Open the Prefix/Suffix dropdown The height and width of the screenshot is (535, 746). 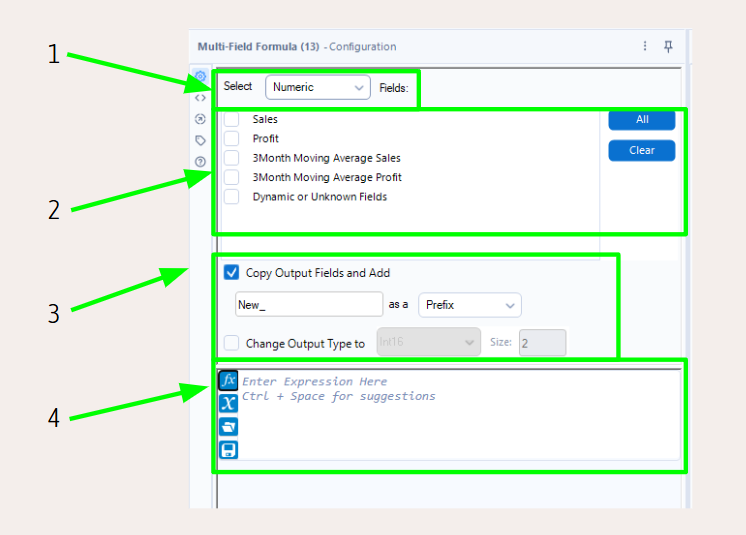[470, 305]
